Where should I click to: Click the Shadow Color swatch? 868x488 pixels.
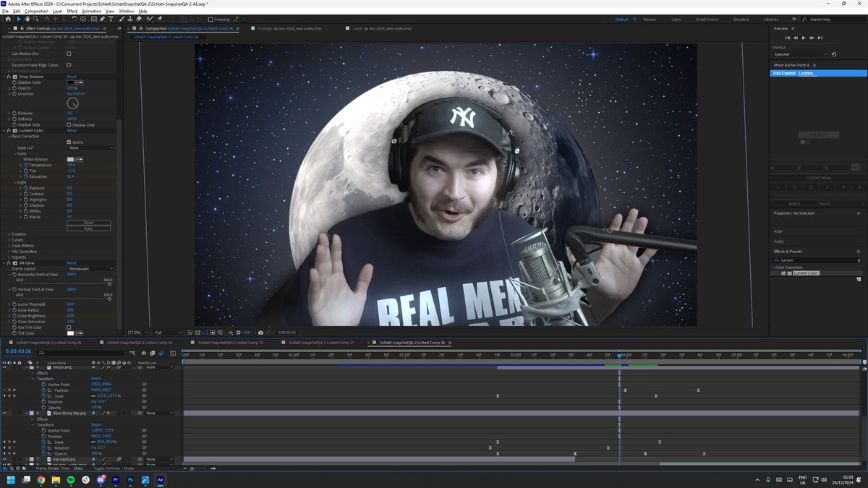coord(71,82)
